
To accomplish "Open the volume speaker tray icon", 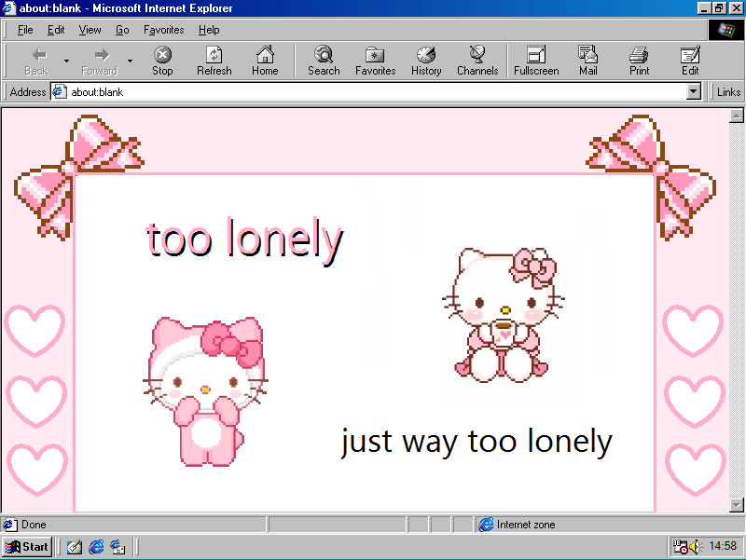I will (x=695, y=547).
